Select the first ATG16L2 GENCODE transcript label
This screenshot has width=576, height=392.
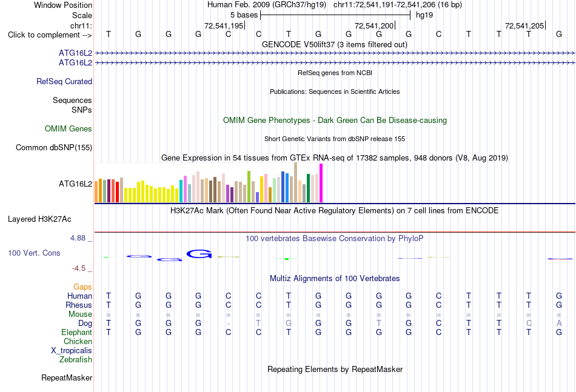pos(75,53)
